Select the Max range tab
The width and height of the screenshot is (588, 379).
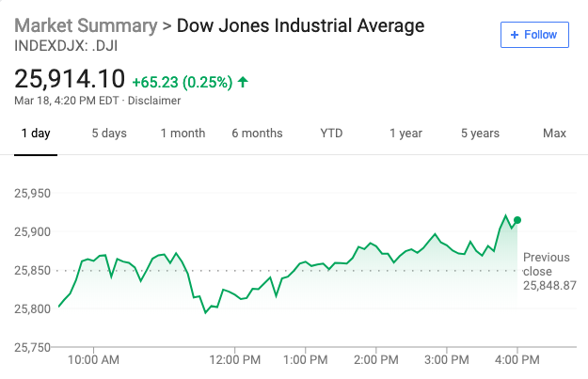pyautogui.click(x=554, y=134)
